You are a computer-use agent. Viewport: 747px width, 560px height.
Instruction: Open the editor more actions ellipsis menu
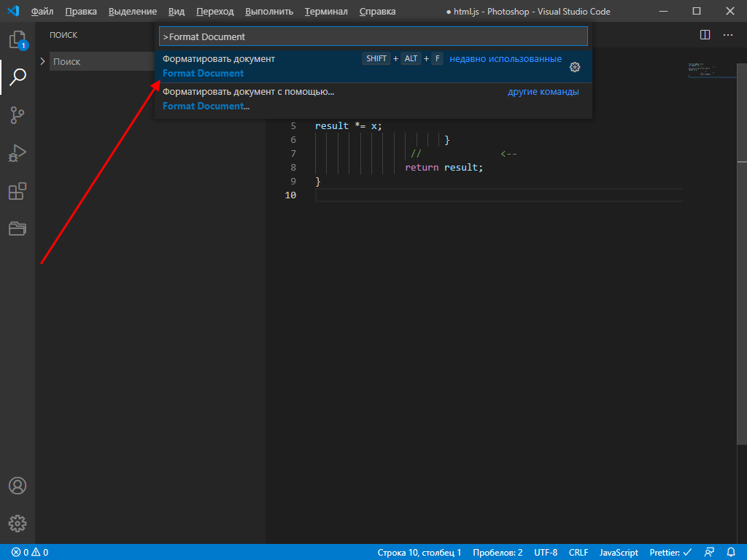[727, 34]
